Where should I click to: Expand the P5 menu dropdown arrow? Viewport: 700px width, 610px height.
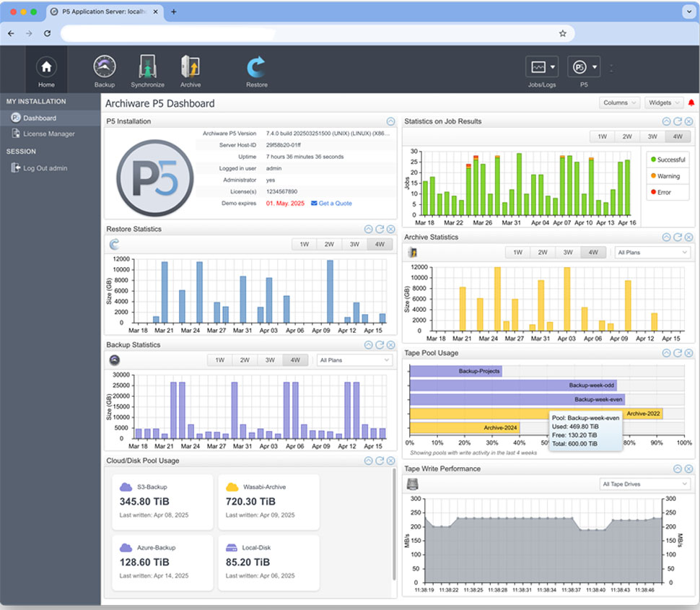click(x=595, y=67)
